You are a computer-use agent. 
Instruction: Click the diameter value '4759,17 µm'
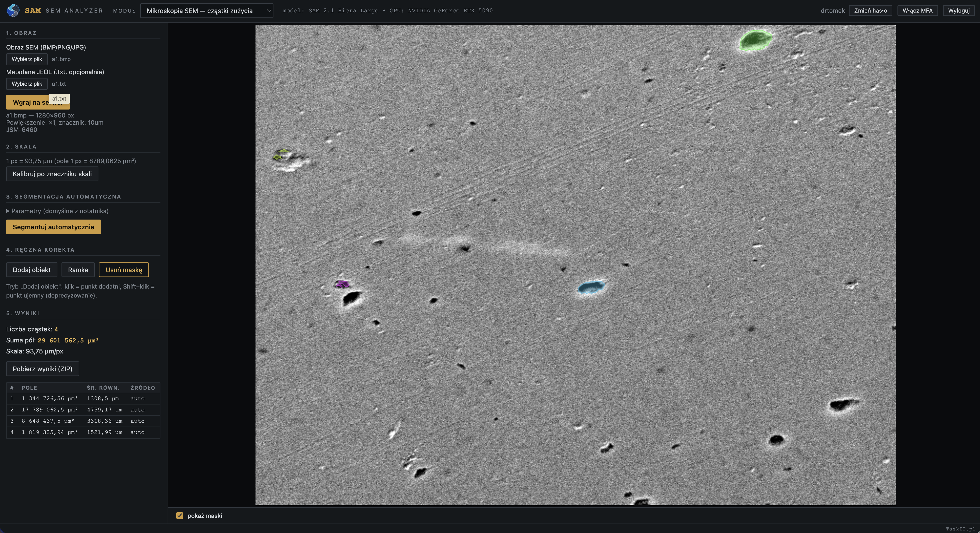[105, 410]
